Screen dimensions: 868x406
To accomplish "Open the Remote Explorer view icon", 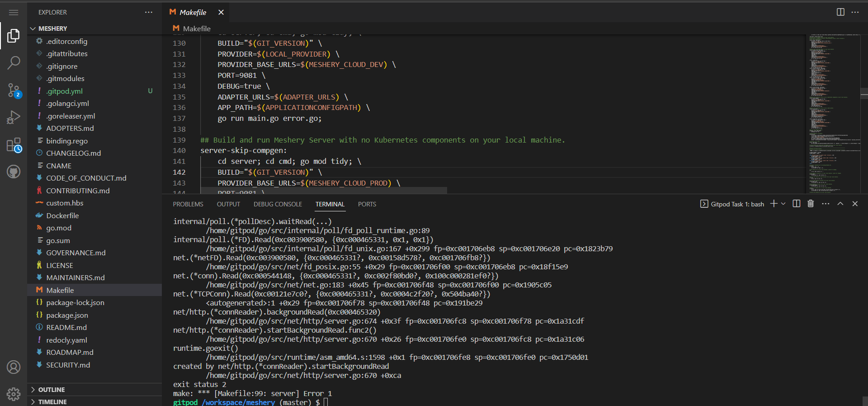I will 14,145.
